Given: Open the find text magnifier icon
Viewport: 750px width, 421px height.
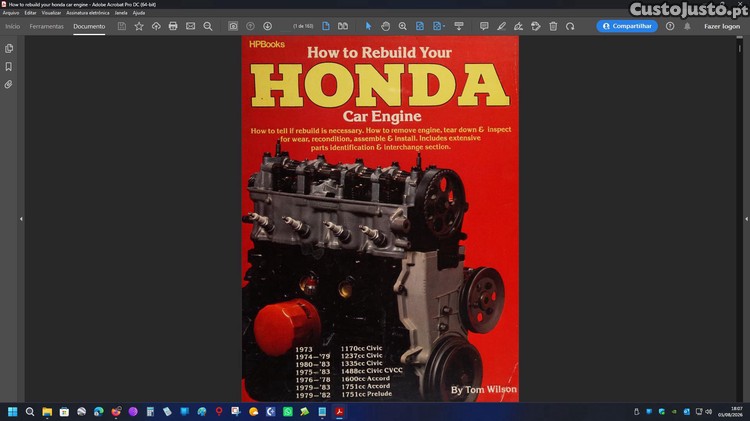Looking at the screenshot, I should pos(208,26).
